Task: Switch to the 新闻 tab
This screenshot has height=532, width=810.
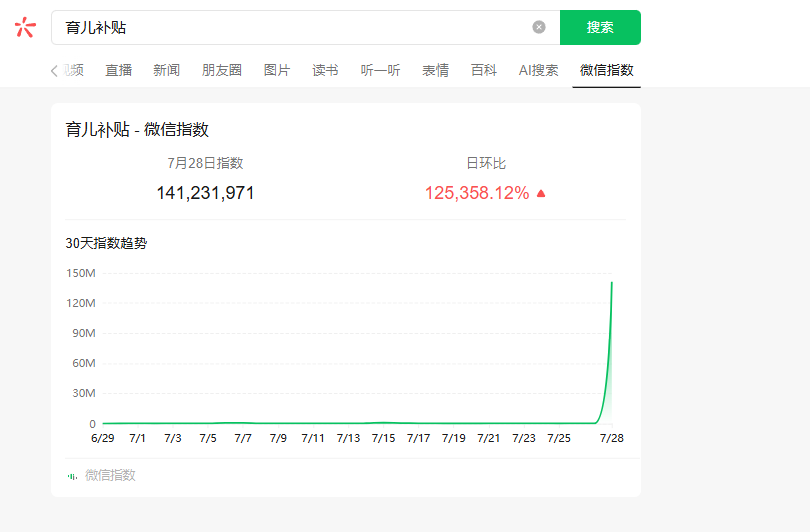Action: pos(166,70)
